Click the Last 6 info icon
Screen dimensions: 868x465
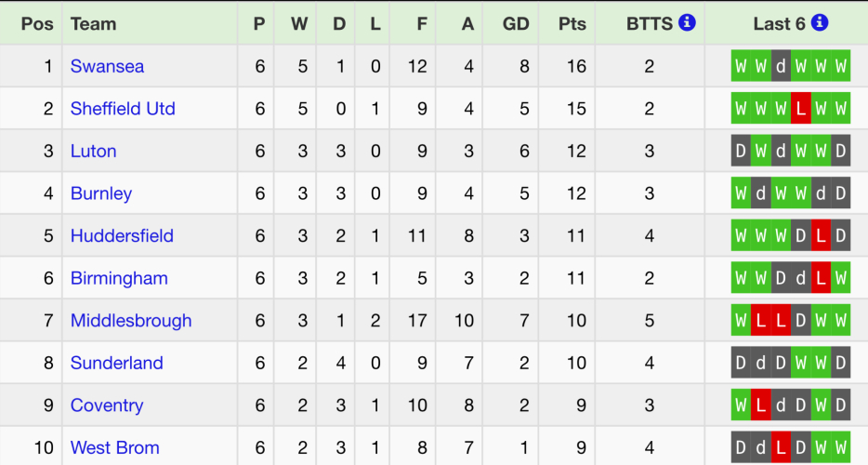[x=820, y=23]
